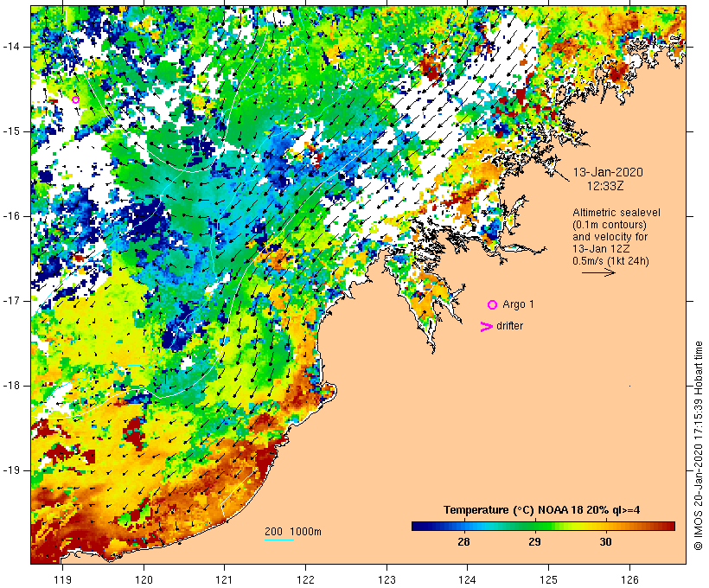Click the -14 latitude axis label
The height and width of the screenshot is (588, 709).
[x=11, y=47]
